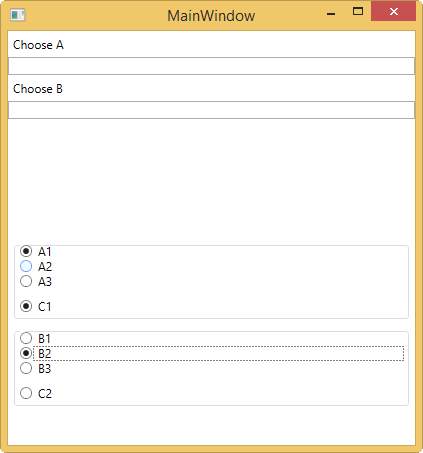Click the B3 label text
423x453 pixels.
(x=45, y=369)
